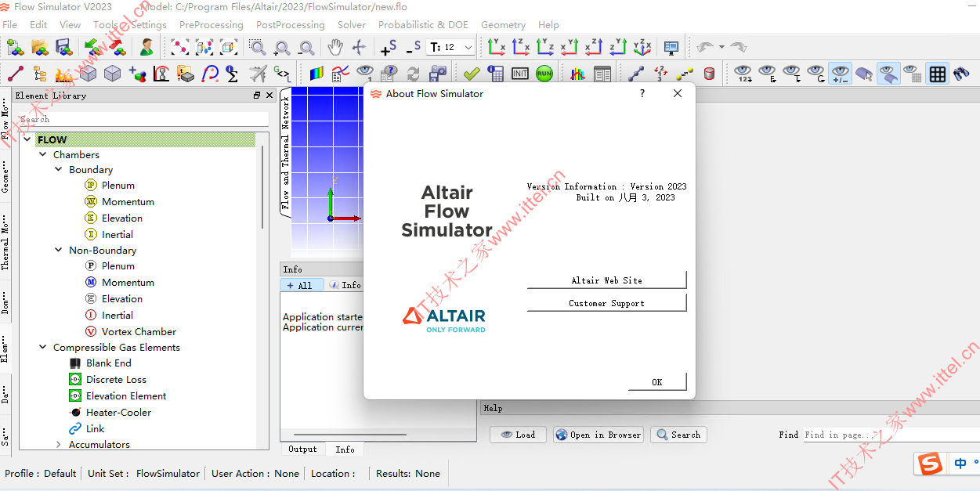
Task: Click the sigma summation info icon
Action: (x=232, y=74)
